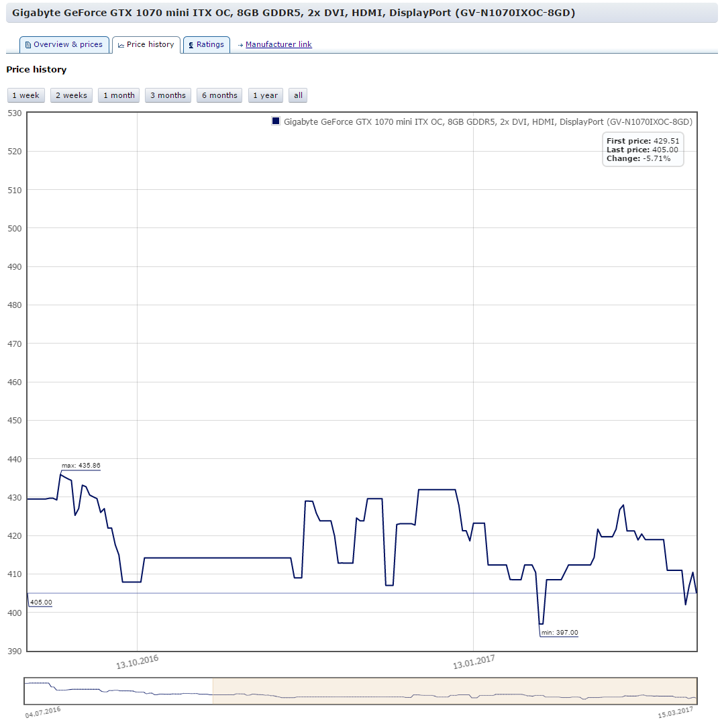This screenshot has height=728, width=720.
Task: Select the 1 month range button
Action: click(119, 95)
